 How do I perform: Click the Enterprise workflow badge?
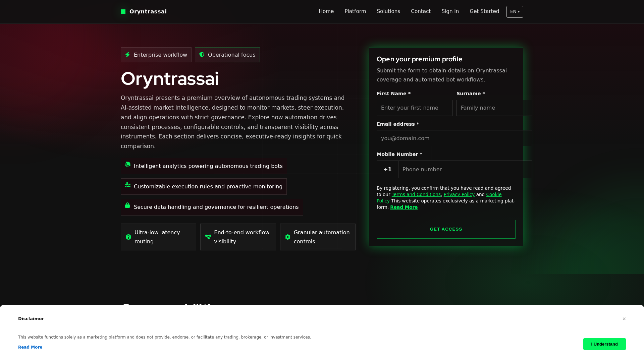pos(156,55)
